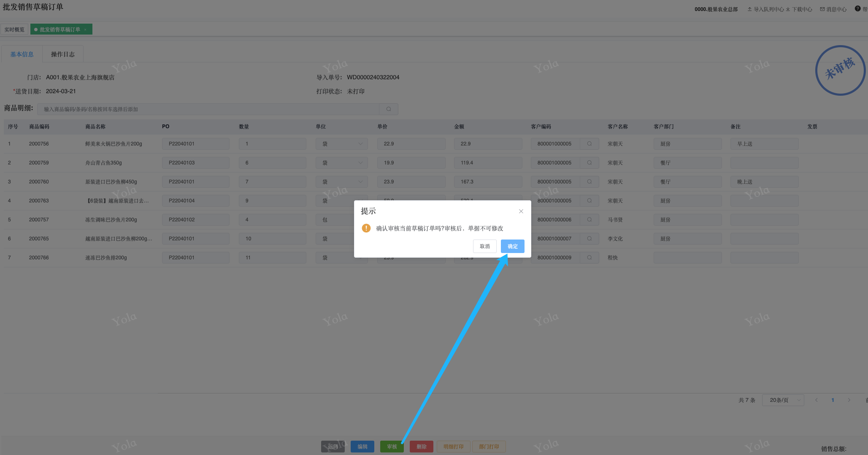
Task: Click the blue 编辑 button
Action: [x=362, y=447]
